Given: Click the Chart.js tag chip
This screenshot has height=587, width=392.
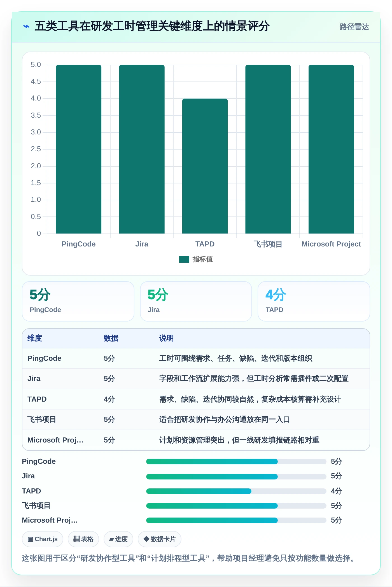Looking at the screenshot, I should 43,539.
